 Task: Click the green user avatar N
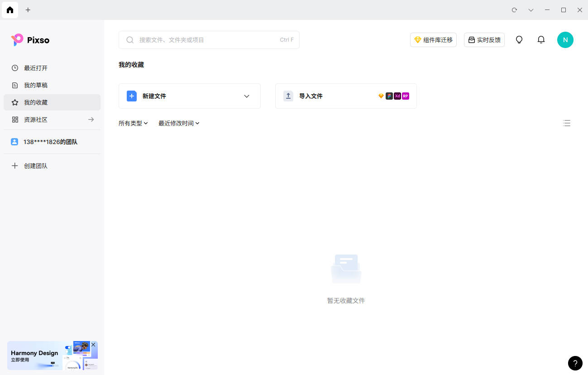pyautogui.click(x=565, y=40)
